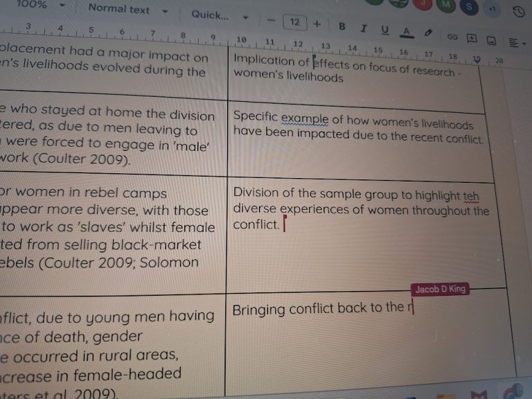Click the add comment icon
Screen dimensions: 532x399
point(472,38)
